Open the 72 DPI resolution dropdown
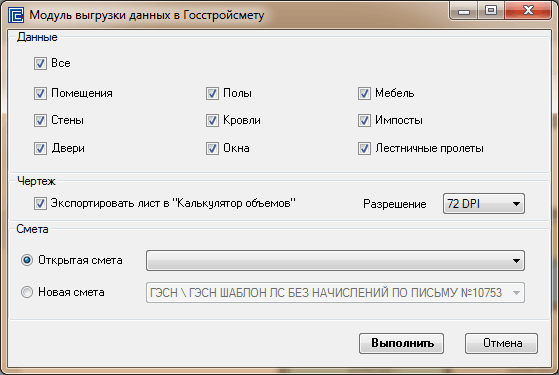 (x=484, y=204)
